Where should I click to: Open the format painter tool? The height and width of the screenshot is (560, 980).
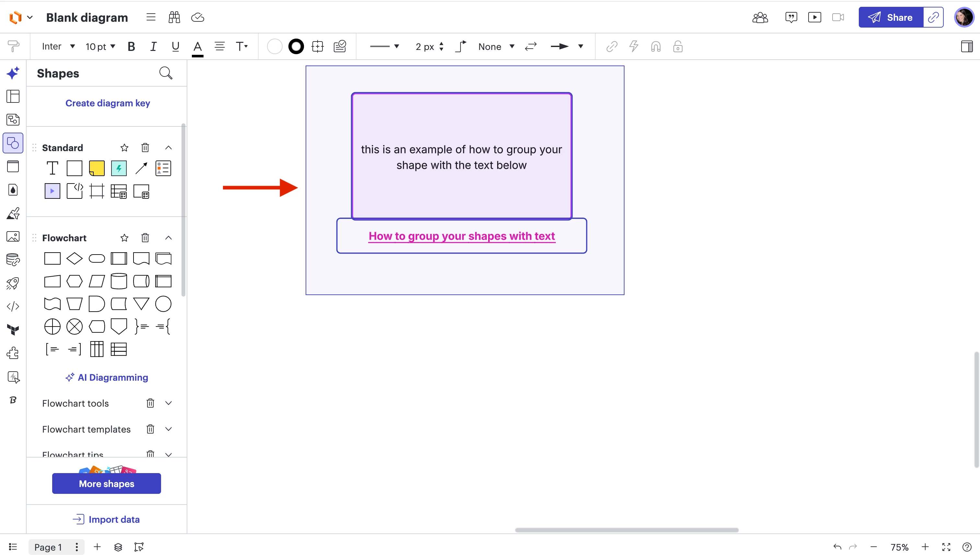tap(13, 47)
